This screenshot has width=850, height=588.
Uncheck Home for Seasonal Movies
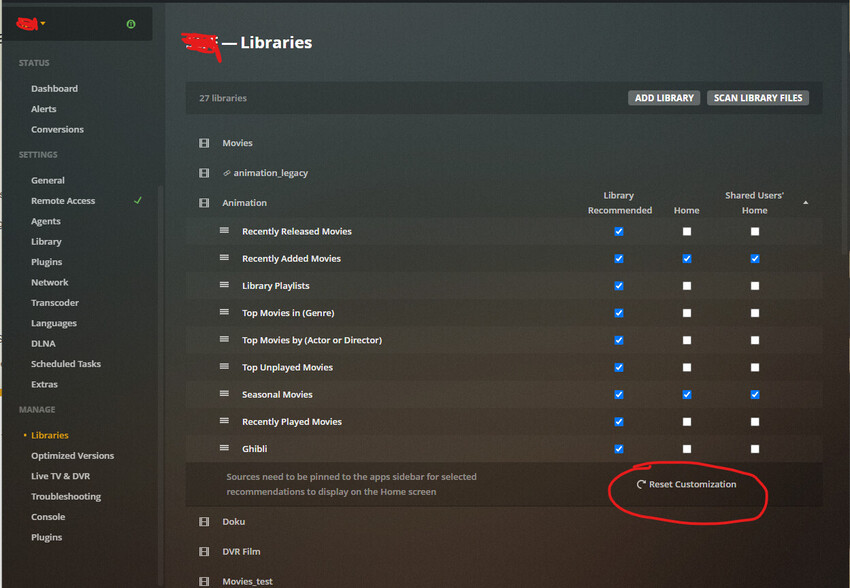click(687, 395)
